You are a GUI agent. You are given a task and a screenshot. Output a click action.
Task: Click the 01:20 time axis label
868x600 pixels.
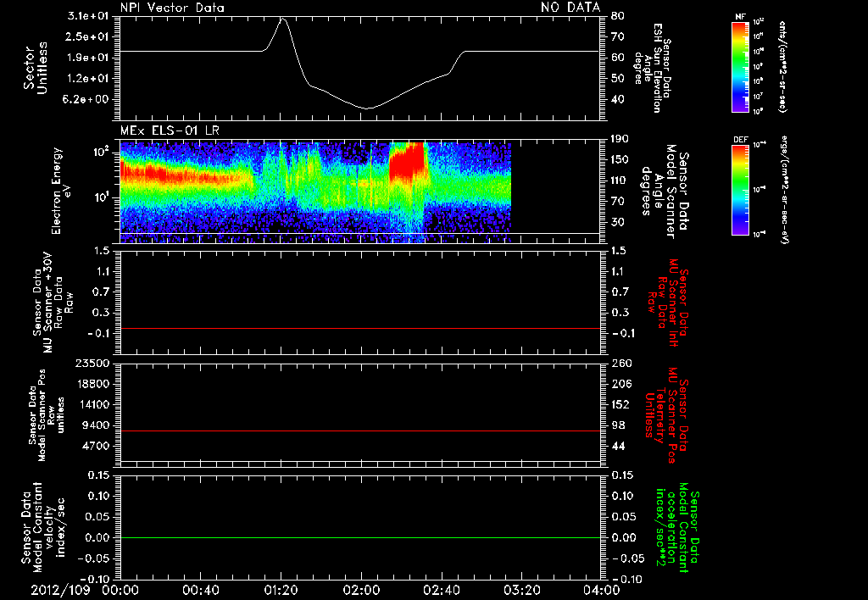pyautogui.click(x=281, y=590)
